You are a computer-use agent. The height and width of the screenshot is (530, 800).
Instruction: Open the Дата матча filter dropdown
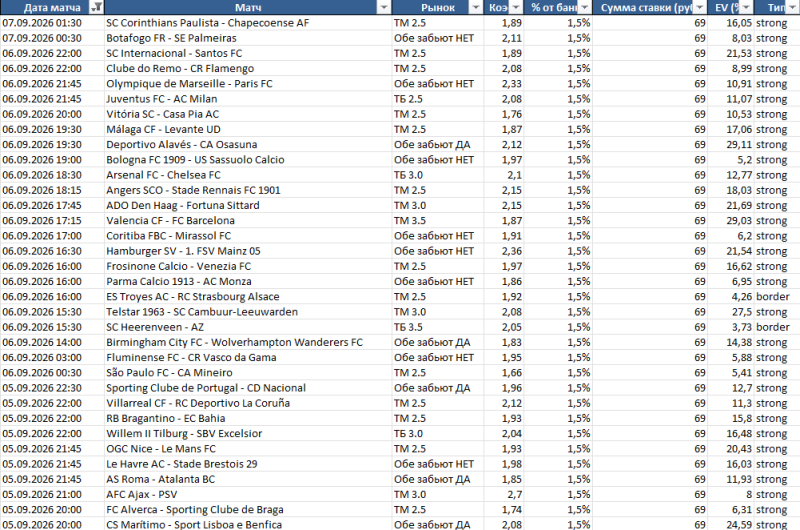point(95,7)
